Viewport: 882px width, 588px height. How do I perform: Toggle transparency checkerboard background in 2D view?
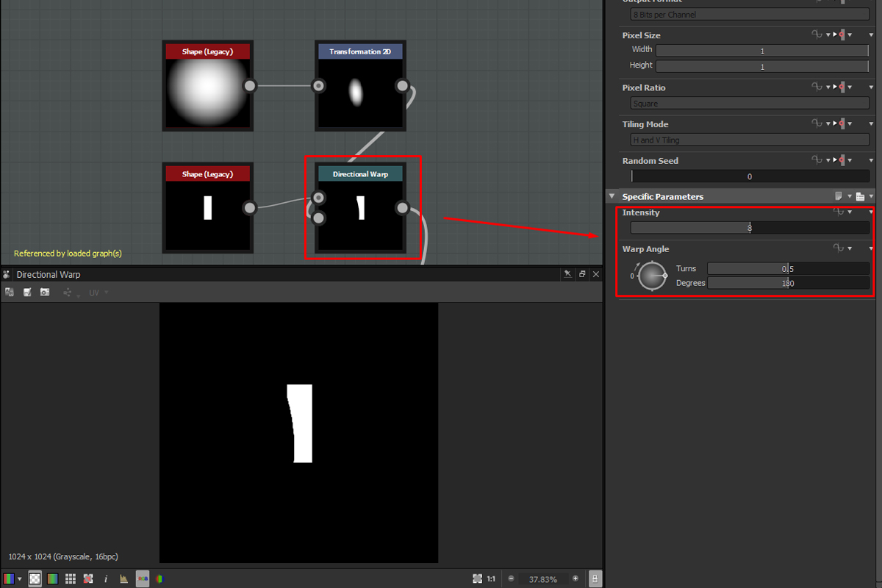pyautogui.click(x=35, y=579)
